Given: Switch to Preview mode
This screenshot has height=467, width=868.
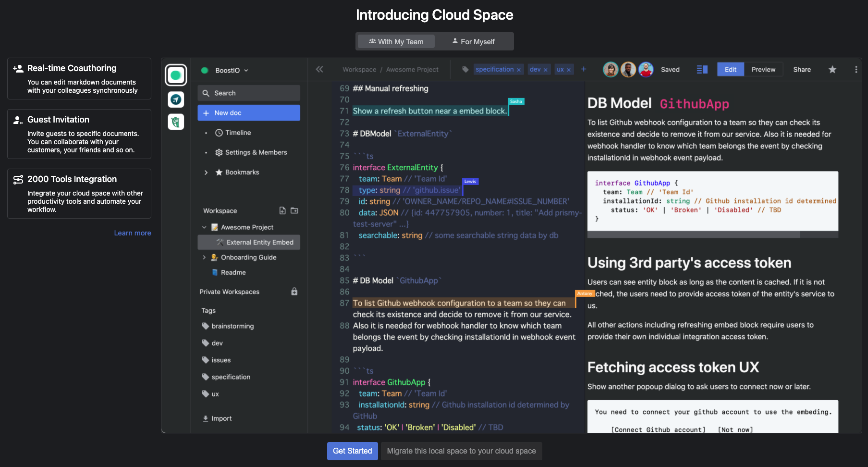Looking at the screenshot, I should 763,70.
